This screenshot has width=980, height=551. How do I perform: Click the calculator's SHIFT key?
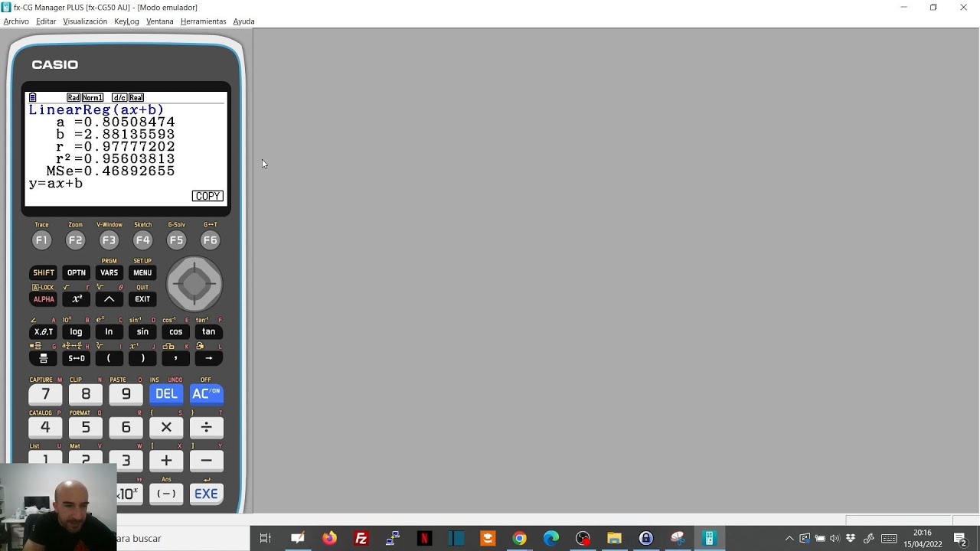(x=44, y=272)
